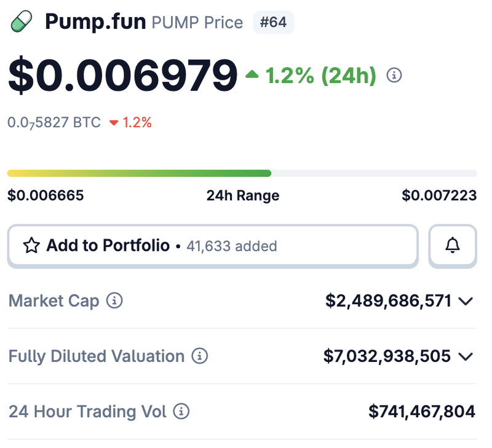Click the Market Cap value $2,489,686,571

click(x=388, y=301)
